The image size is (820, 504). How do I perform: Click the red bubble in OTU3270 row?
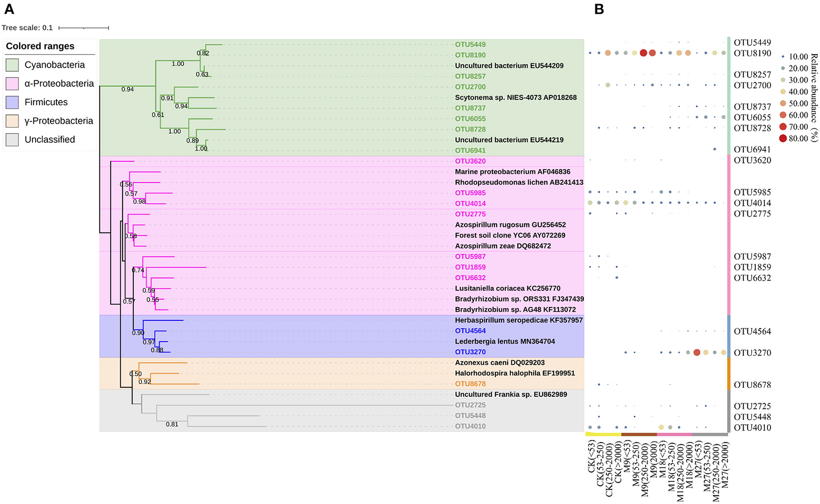pyautogui.click(x=697, y=352)
